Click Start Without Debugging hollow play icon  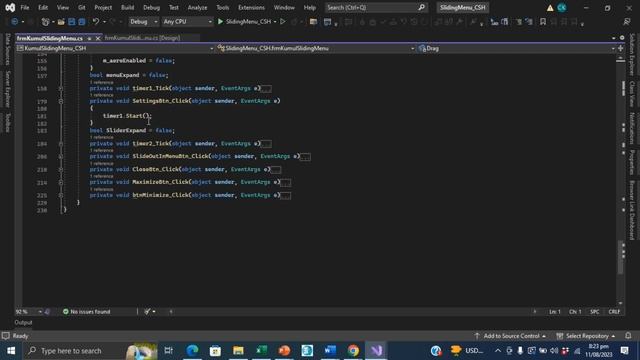point(282,21)
